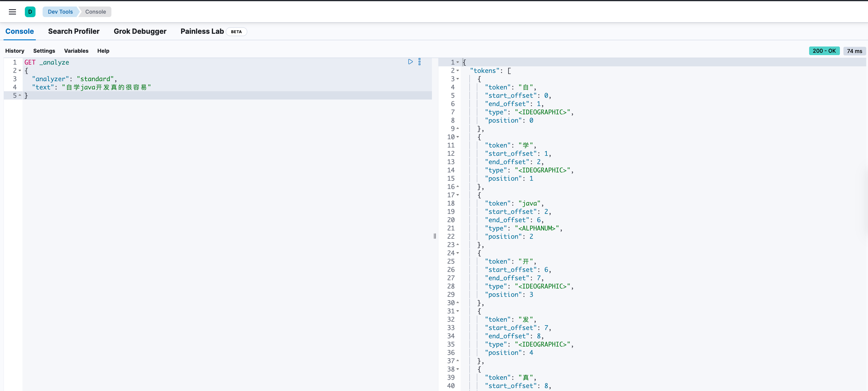Open the History panel
The width and height of the screenshot is (868, 391).
coord(15,51)
